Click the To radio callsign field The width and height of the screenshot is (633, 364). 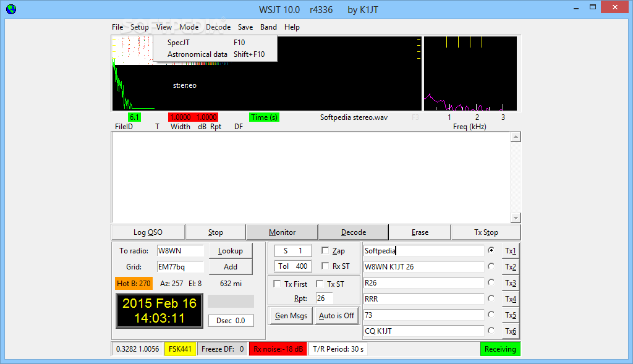180,251
